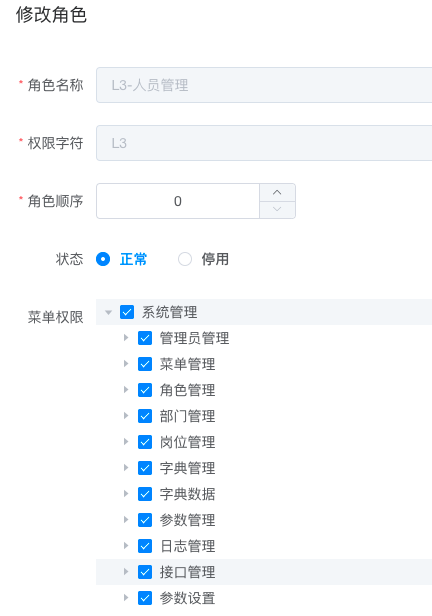Select the 日志管理 tree label

tap(187, 546)
